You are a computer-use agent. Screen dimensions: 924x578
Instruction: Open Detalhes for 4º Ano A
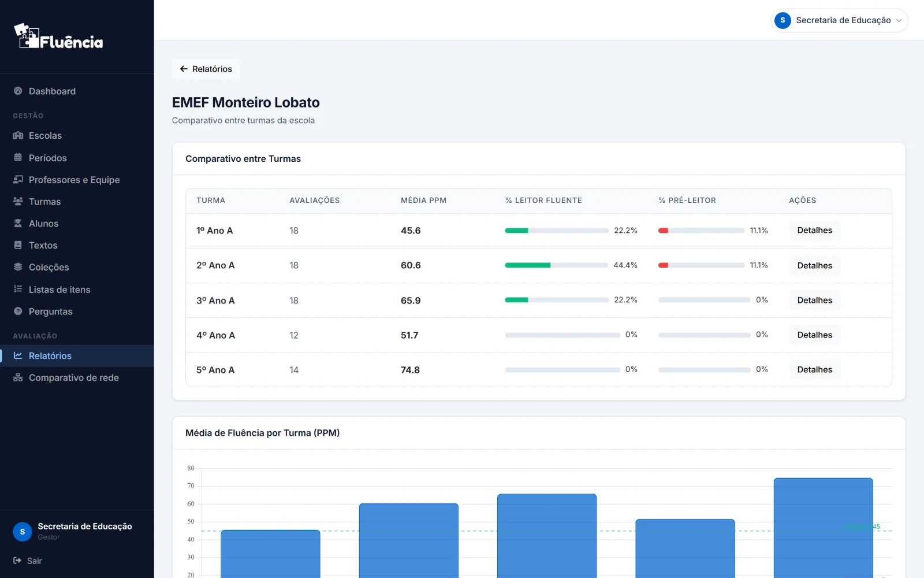point(814,335)
